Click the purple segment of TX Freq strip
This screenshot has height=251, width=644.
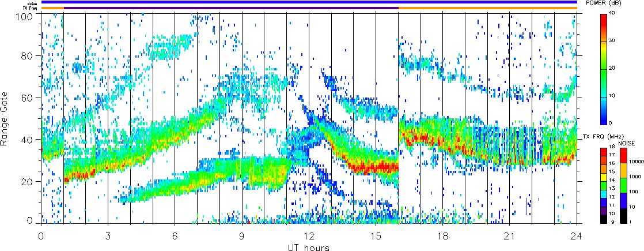coord(231,8)
